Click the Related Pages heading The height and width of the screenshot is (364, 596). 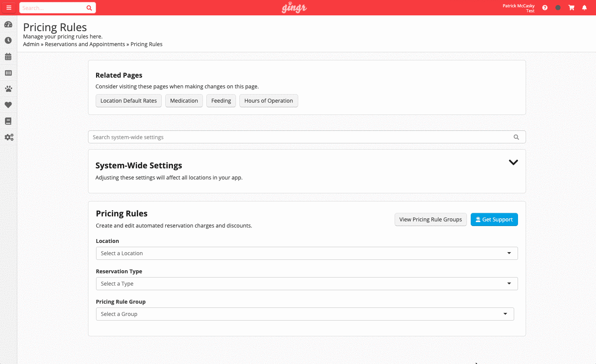pyautogui.click(x=119, y=75)
